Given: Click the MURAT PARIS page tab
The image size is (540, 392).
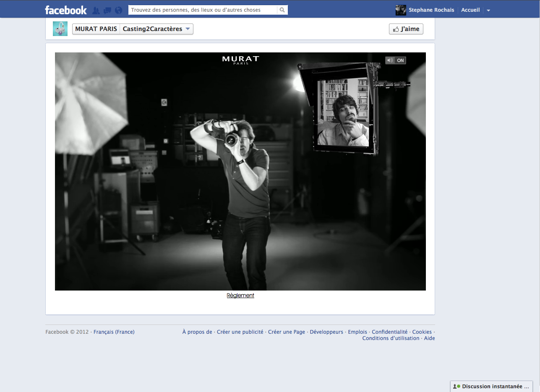Looking at the screenshot, I should pyautogui.click(x=96, y=29).
